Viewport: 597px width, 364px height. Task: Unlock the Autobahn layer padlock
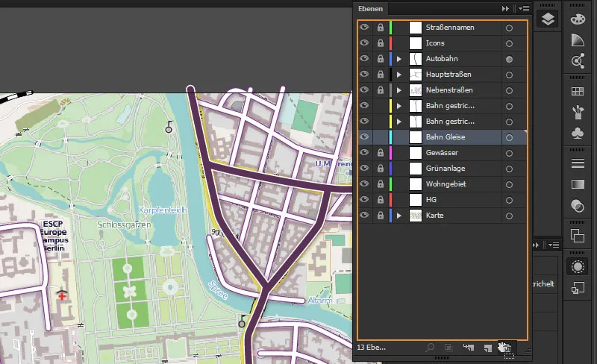coord(381,59)
